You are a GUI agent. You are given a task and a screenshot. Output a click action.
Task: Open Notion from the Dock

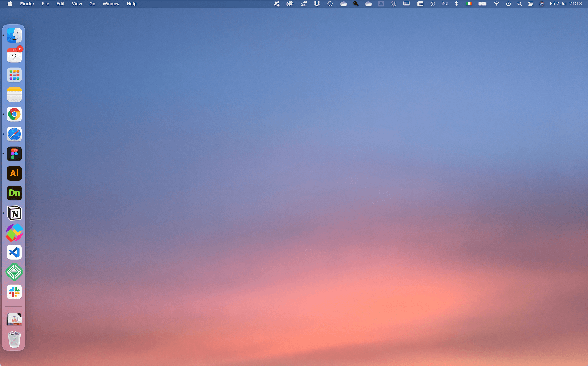tap(14, 213)
